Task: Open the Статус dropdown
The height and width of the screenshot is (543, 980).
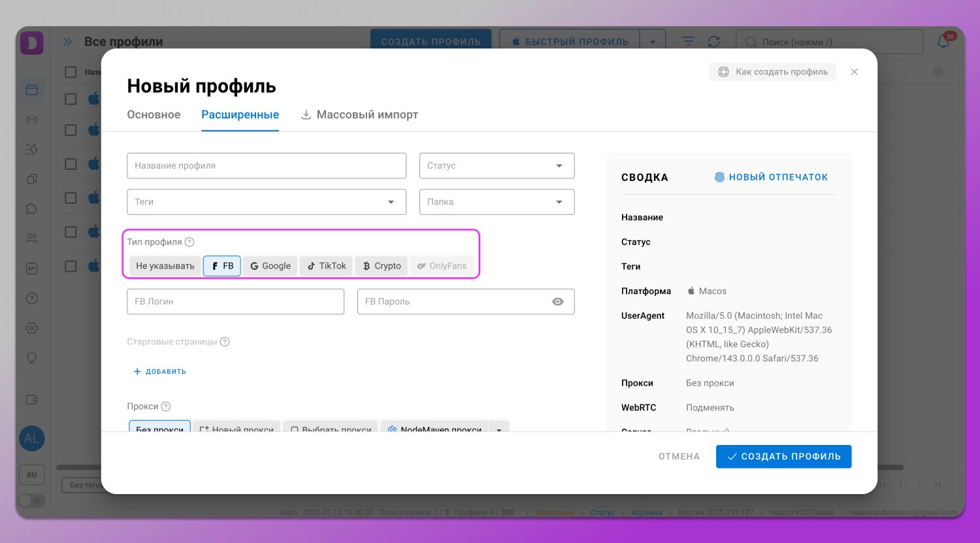Action: (x=497, y=165)
